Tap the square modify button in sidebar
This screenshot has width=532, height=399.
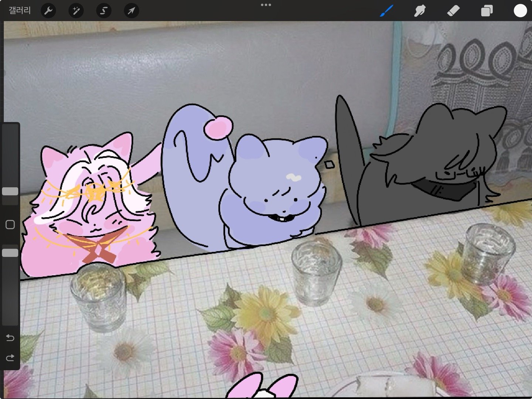pyautogui.click(x=10, y=225)
